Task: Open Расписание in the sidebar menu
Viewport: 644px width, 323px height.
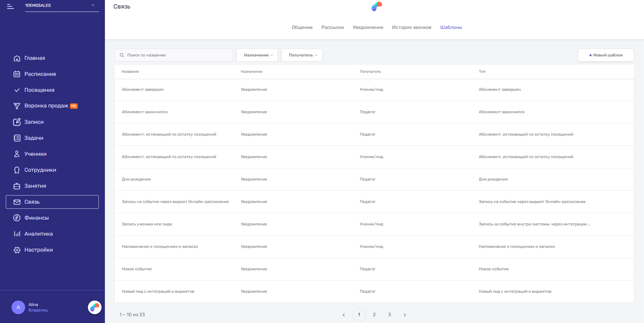Action: pyautogui.click(x=40, y=74)
